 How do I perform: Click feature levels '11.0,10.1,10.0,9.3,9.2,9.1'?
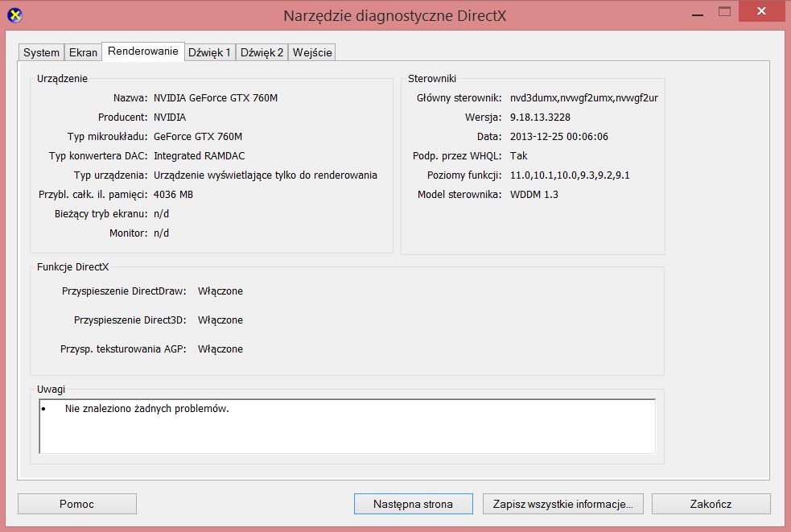(x=570, y=175)
